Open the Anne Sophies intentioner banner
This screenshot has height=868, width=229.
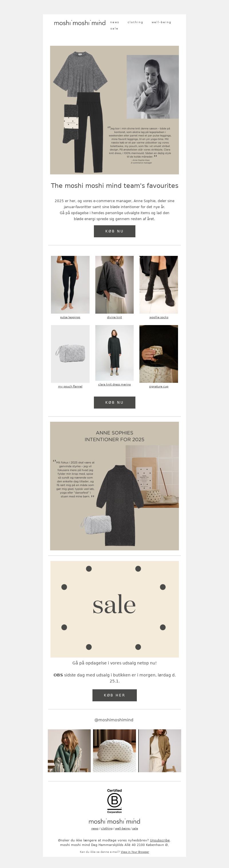pyautogui.click(x=114, y=486)
